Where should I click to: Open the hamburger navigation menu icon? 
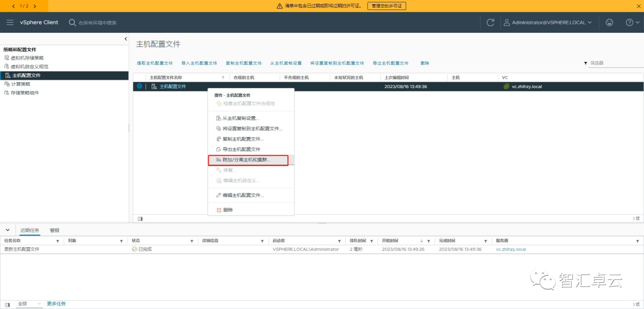click(10, 23)
